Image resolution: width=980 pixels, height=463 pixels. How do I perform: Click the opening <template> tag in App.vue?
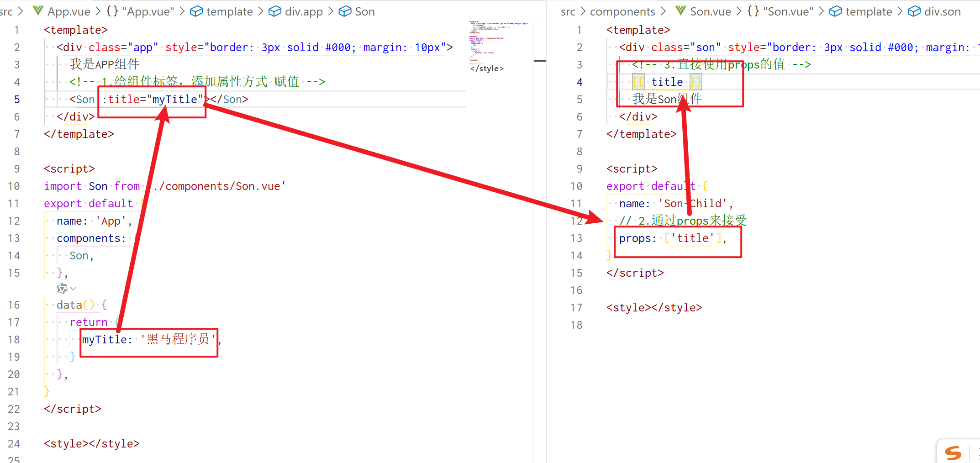pyautogui.click(x=76, y=30)
